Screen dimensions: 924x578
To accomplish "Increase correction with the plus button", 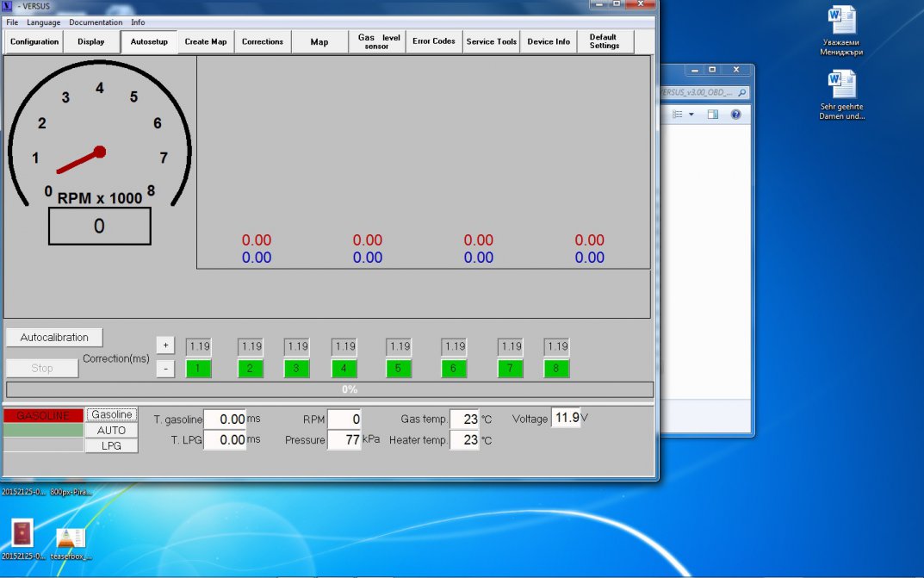I will click(166, 345).
